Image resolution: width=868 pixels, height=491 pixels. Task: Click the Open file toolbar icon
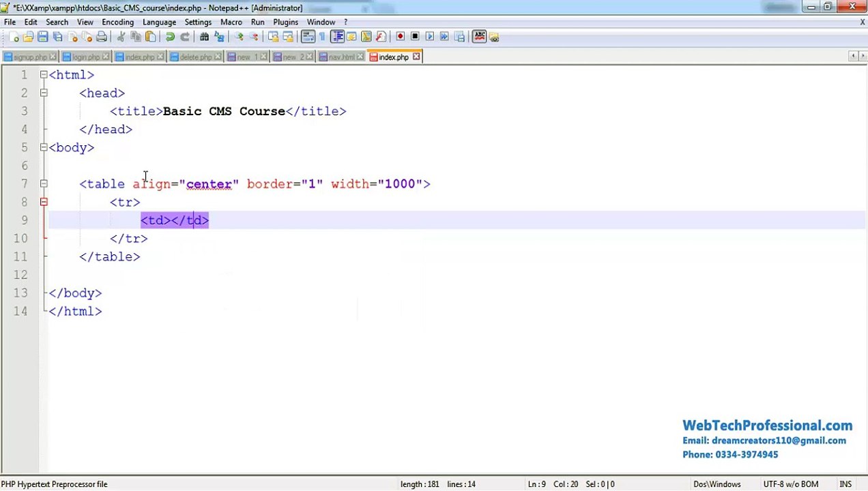coord(28,37)
